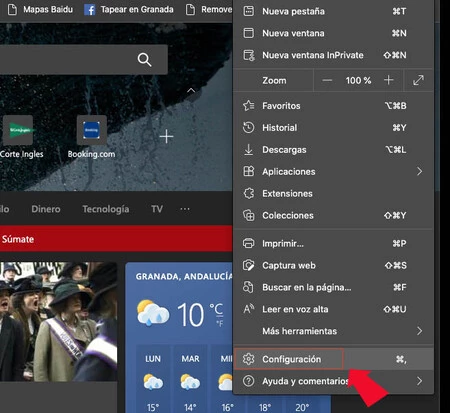The image size is (450, 413).
Task: Choose Leer en voz alta entry
Action: [x=333, y=309]
